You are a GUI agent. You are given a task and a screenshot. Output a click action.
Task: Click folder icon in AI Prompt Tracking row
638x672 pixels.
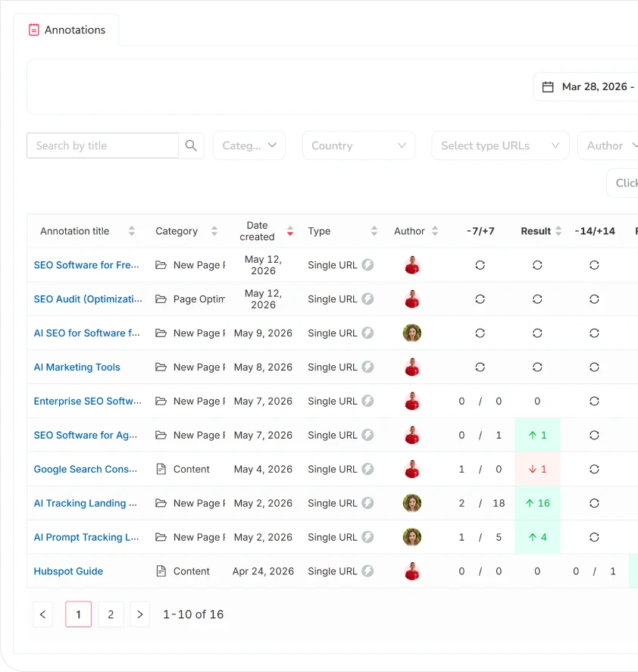(161, 537)
